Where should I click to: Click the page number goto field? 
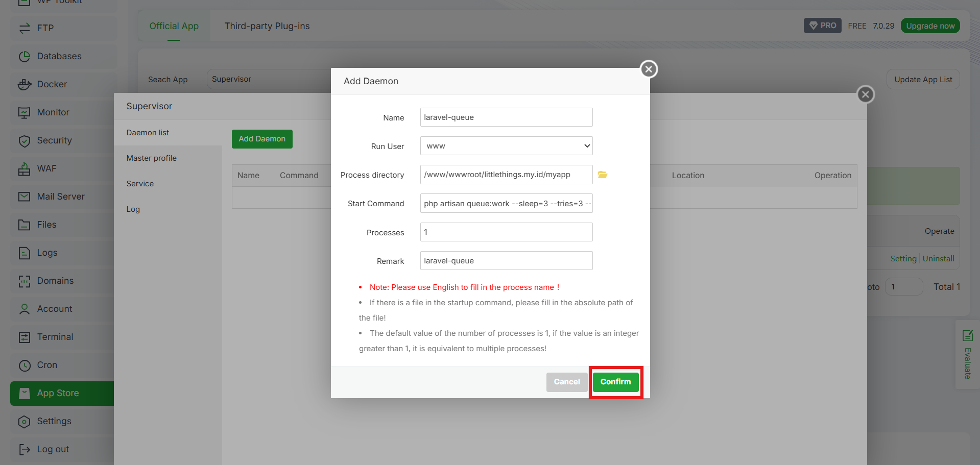(x=903, y=287)
